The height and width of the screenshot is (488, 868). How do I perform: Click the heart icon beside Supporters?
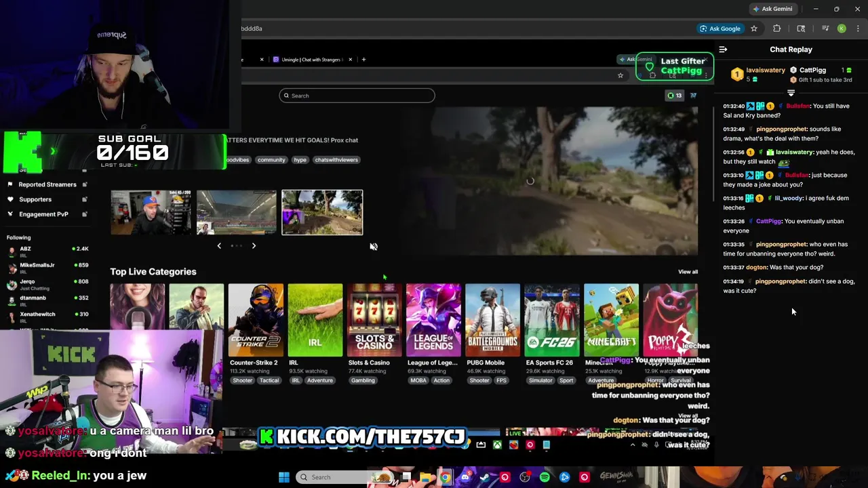click(x=10, y=199)
